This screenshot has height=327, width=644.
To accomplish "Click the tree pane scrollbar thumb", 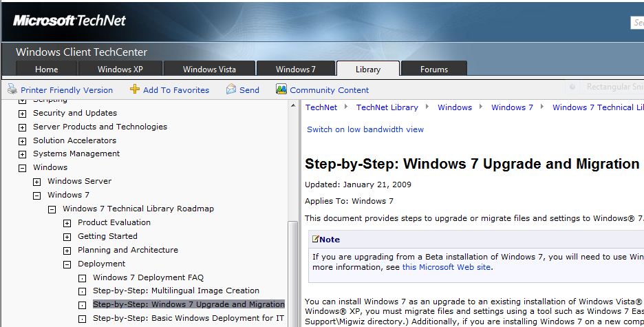I will click(293, 274).
